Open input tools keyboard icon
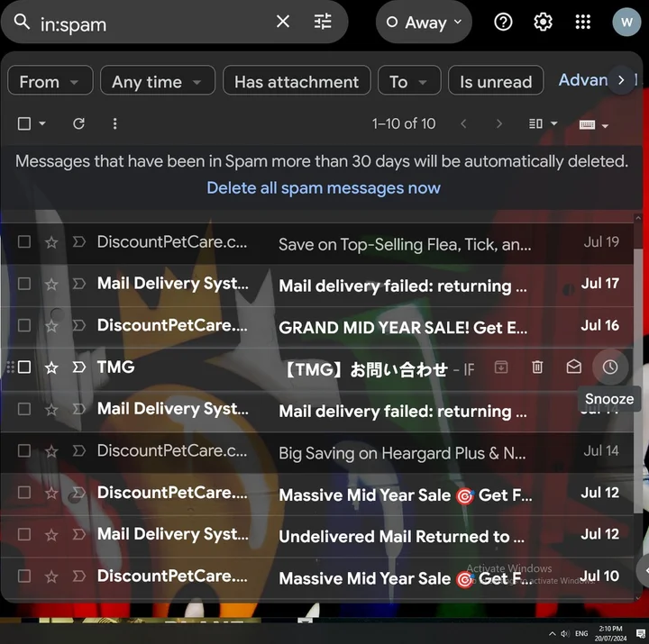 [587, 124]
